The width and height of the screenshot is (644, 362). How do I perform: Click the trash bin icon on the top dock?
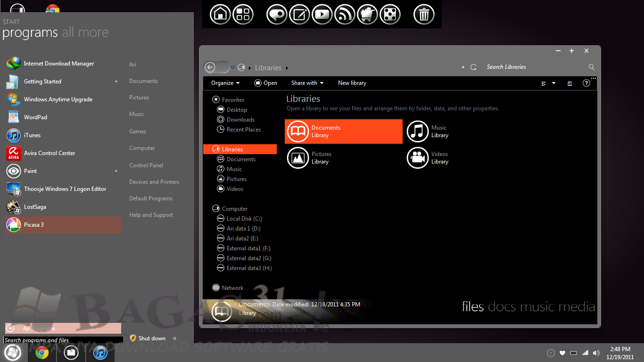point(424,14)
